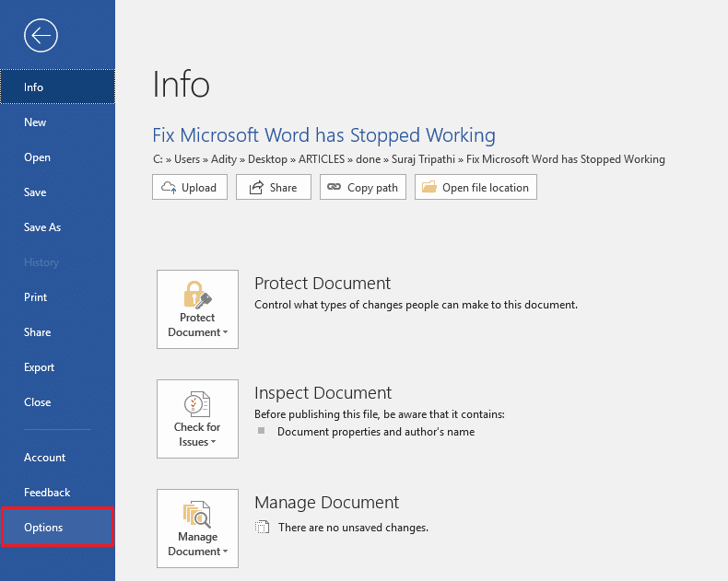Open the Account page
Image resolution: width=728 pixels, height=581 pixels.
(45, 458)
